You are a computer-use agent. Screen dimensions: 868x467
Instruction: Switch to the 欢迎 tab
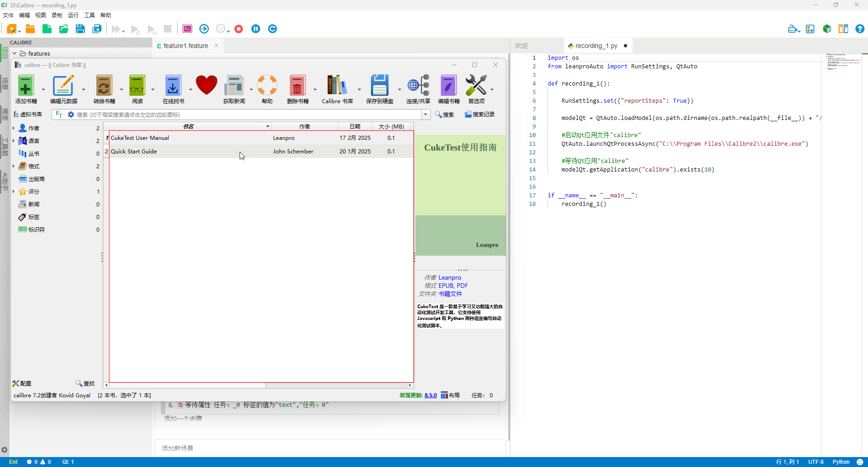pyautogui.click(x=521, y=46)
